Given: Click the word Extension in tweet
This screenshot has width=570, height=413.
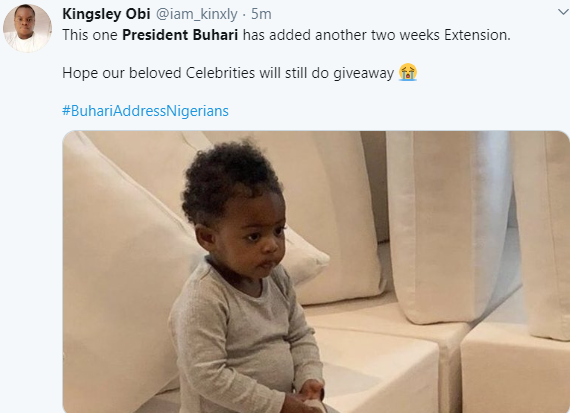Looking at the screenshot, I should click(x=477, y=35).
